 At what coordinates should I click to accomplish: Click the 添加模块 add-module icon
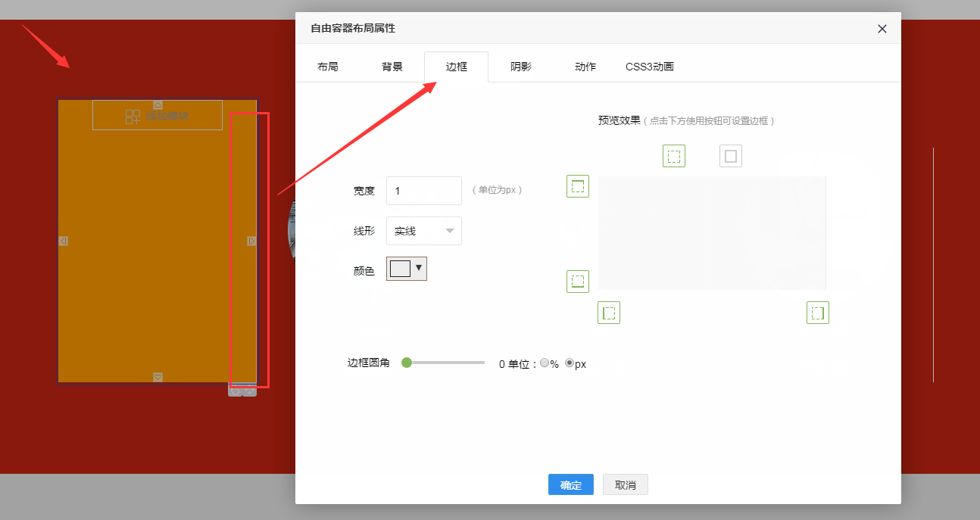click(x=133, y=117)
